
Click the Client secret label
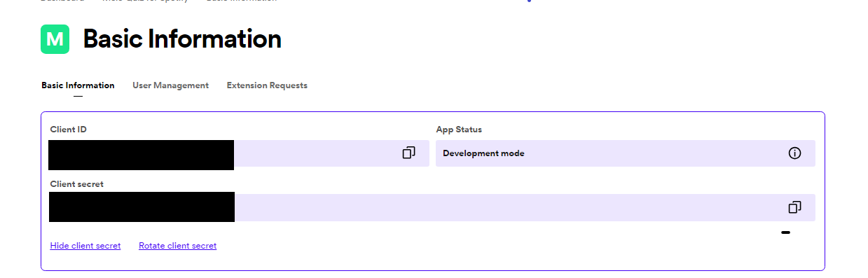(x=77, y=184)
